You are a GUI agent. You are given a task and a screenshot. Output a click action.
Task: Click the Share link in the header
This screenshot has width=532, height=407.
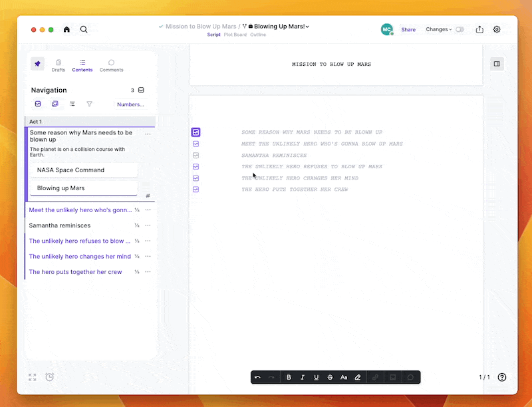click(408, 29)
